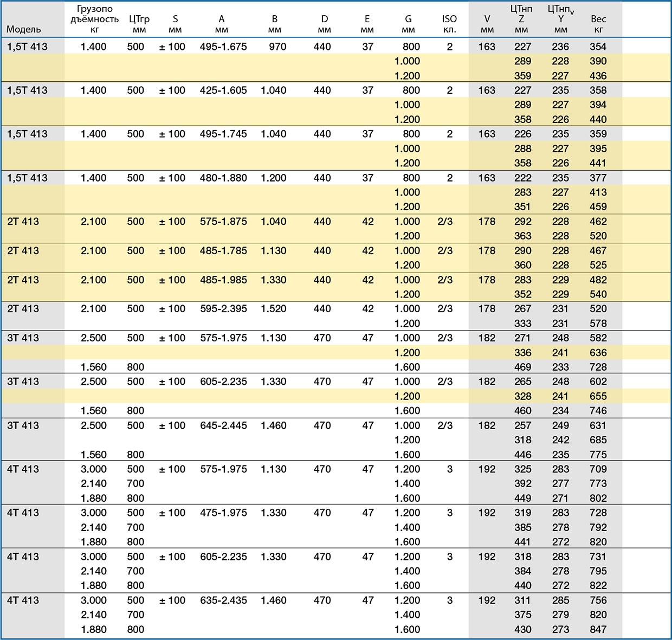
Task: Click the weight value '731'
Action: pyautogui.click(x=598, y=557)
